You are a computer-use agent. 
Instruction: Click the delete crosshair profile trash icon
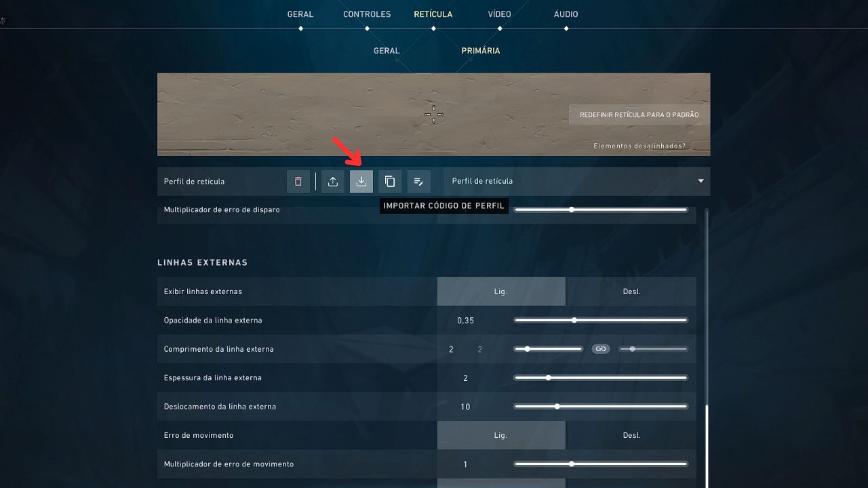click(x=298, y=181)
